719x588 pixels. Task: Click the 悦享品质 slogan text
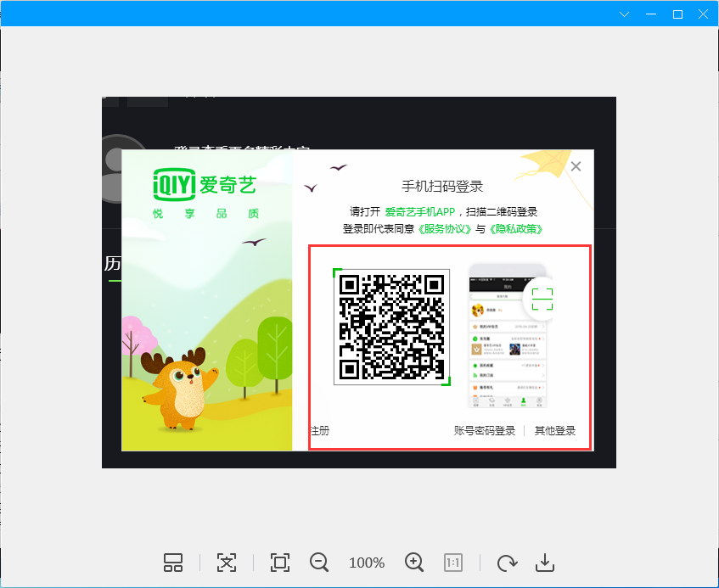point(205,214)
